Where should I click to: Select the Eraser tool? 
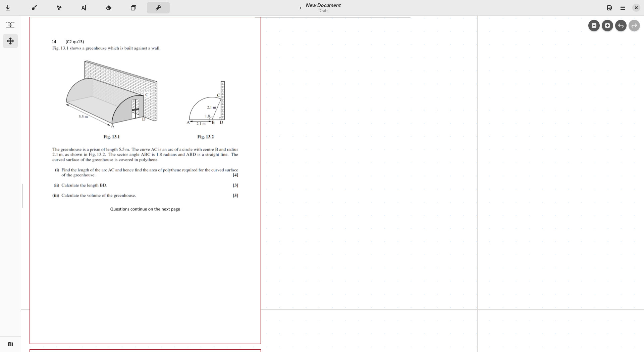coord(108,8)
